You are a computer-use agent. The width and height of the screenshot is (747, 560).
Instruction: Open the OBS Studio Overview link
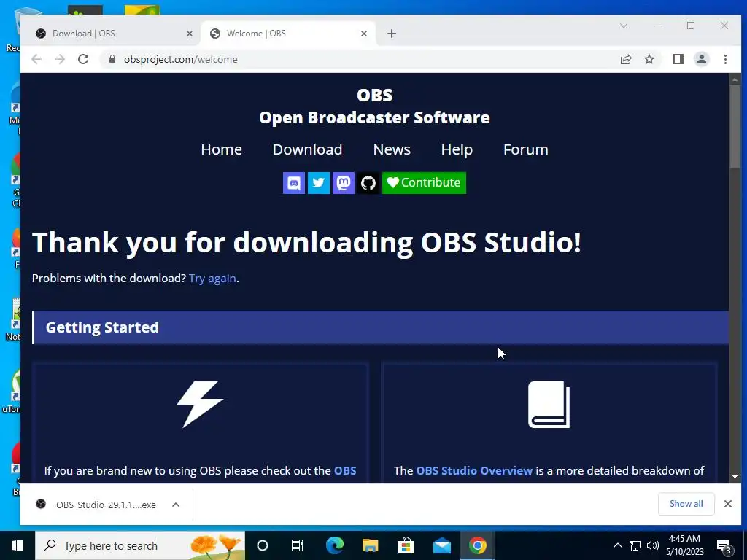(474, 470)
